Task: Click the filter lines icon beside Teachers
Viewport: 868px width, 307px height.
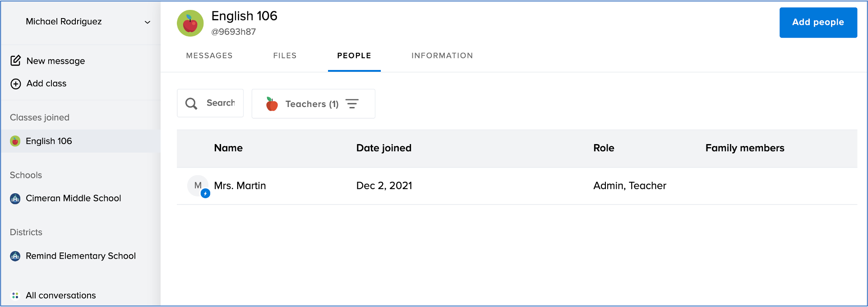Action: (352, 104)
